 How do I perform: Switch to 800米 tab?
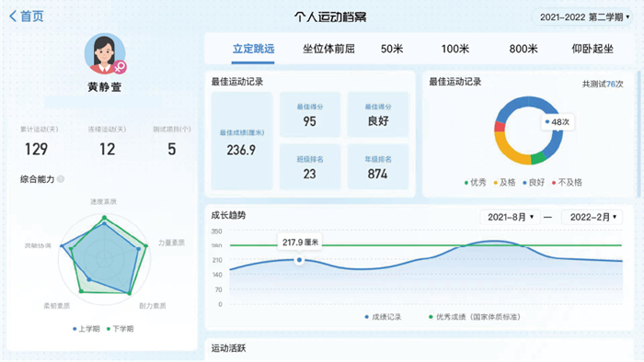(523, 49)
